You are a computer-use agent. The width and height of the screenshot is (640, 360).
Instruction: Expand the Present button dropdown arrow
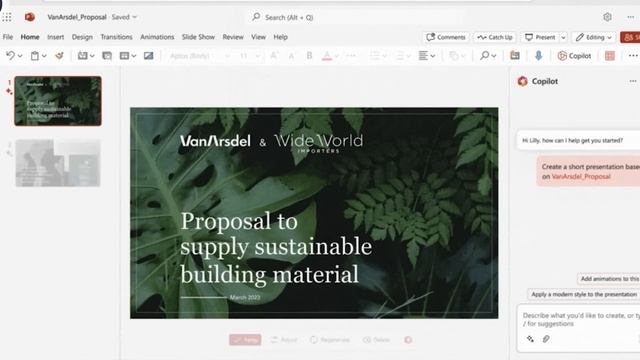[x=563, y=37]
